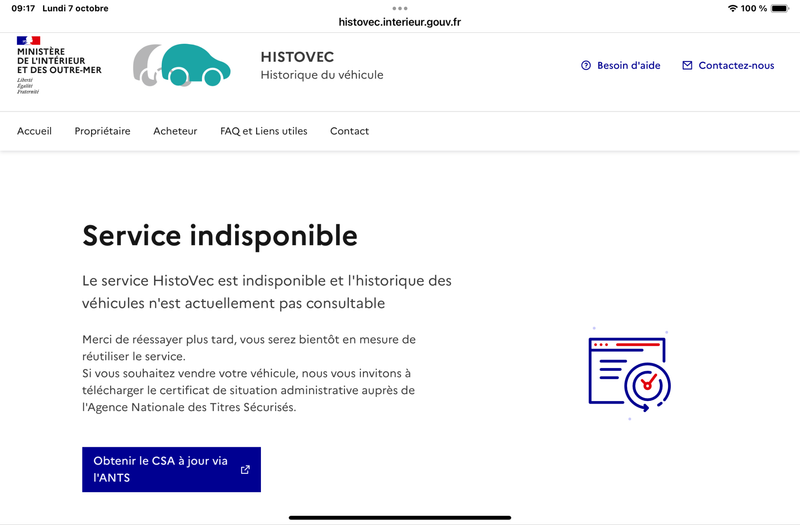Go to FAQ et Liens utiles

tap(264, 131)
